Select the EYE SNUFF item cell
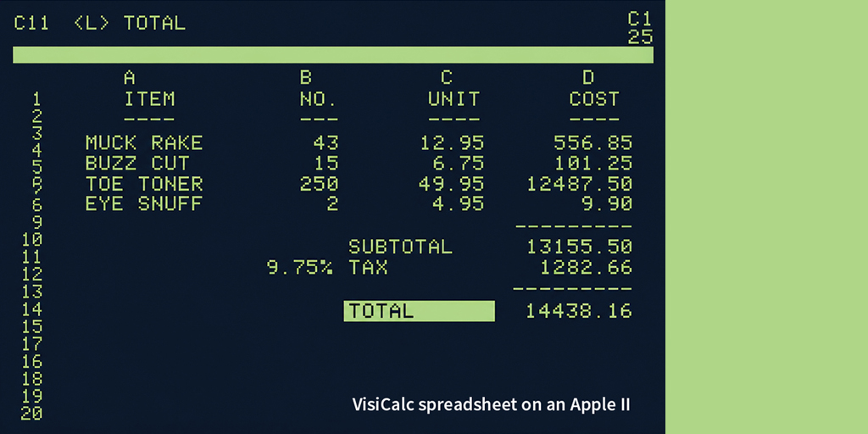 (x=144, y=204)
